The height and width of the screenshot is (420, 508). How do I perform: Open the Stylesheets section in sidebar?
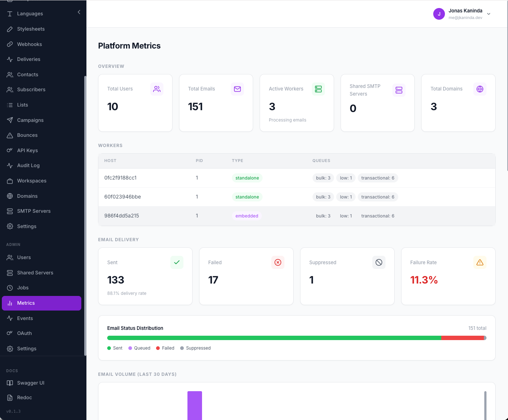coord(31,29)
